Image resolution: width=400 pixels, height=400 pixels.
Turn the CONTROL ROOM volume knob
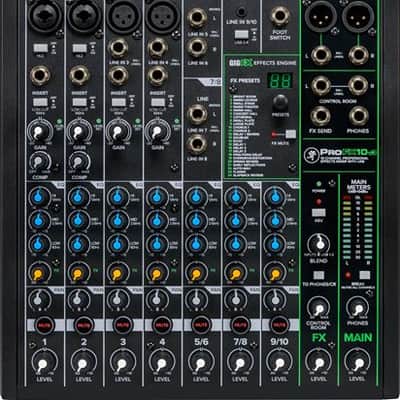point(318,308)
